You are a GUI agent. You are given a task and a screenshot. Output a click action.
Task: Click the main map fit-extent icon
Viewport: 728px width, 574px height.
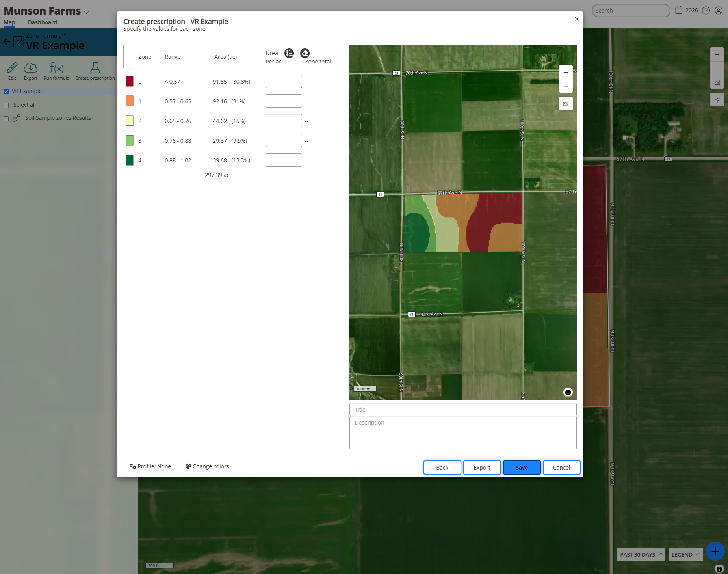pyautogui.click(x=717, y=83)
